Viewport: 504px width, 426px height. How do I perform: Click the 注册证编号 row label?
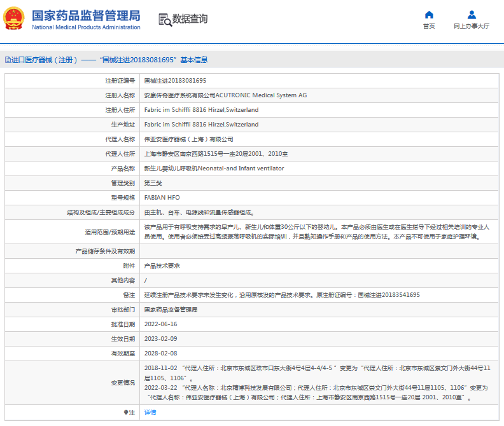(x=120, y=81)
